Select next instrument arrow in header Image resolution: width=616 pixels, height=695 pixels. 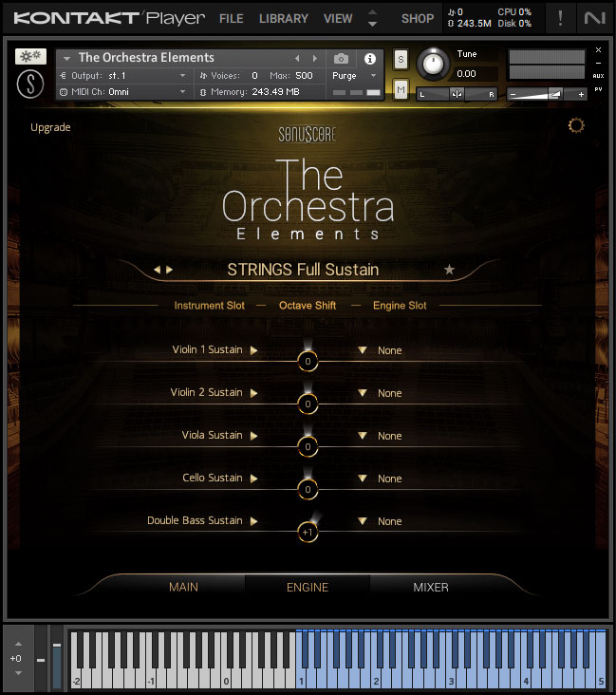[x=315, y=58]
